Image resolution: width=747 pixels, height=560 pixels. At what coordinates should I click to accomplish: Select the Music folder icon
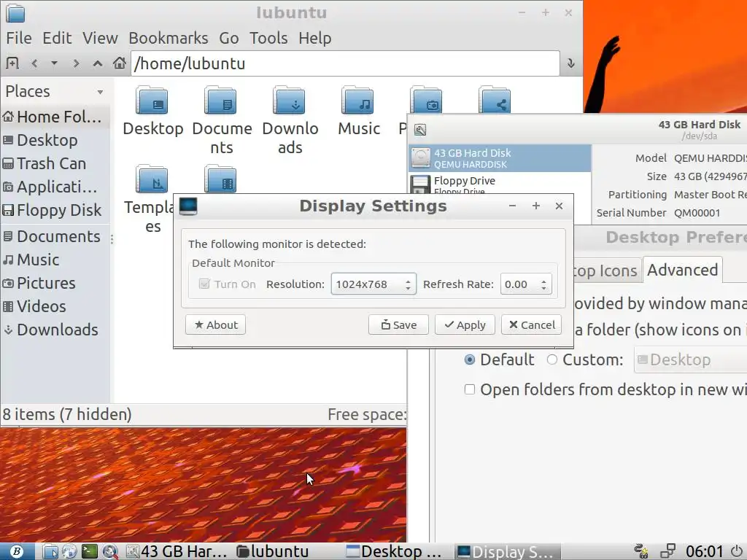(x=357, y=101)
